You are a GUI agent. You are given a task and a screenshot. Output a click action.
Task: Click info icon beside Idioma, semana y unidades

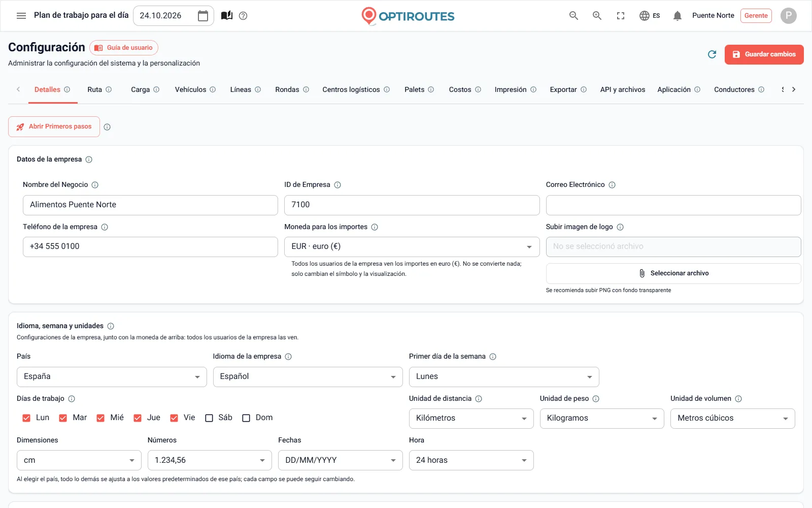tap(111, 326)
